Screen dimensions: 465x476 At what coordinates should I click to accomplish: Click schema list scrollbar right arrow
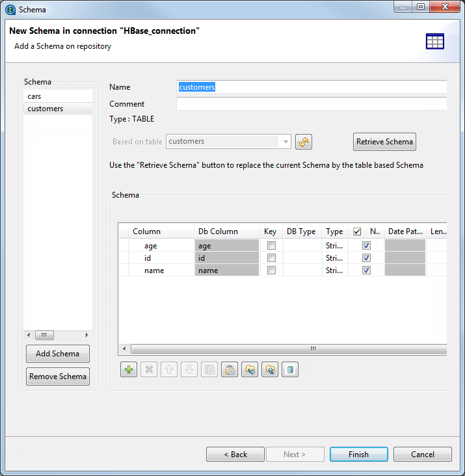coord(87,335)
